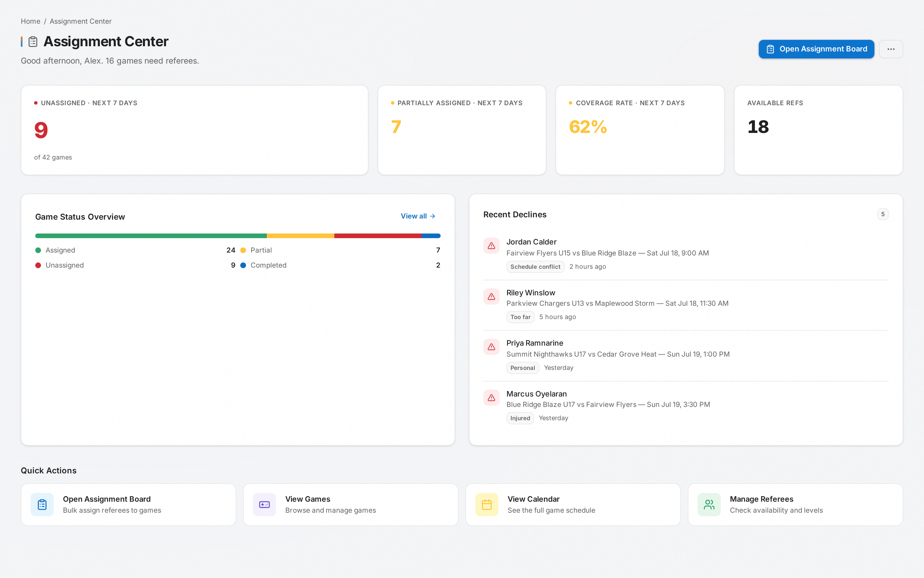Screen dimensions: 924x578
Task: Click the Schedule conflict tag
Action: [x=535, y=267]
